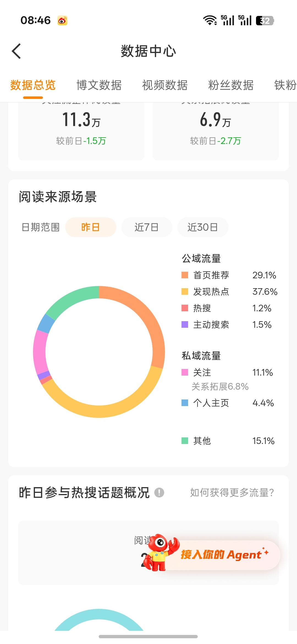Open the Weibo notification icon in status bar
Viewport: 297px width, 644px height.
(x=62, y=20)
